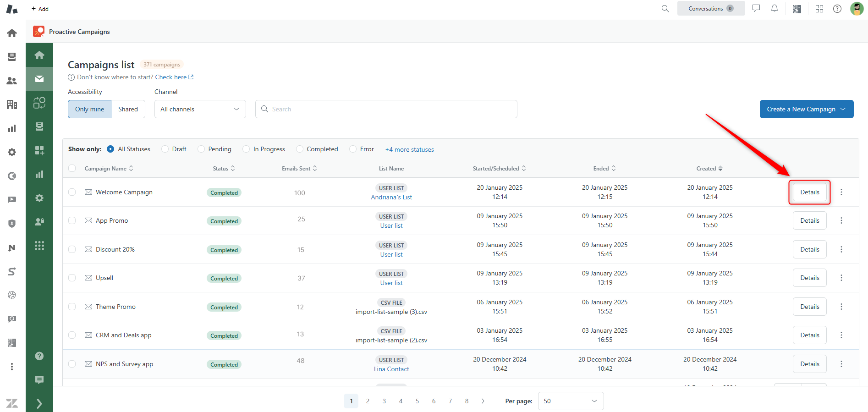
Task: Sort by Started/Scheduled column
Action: click(500, 169)
